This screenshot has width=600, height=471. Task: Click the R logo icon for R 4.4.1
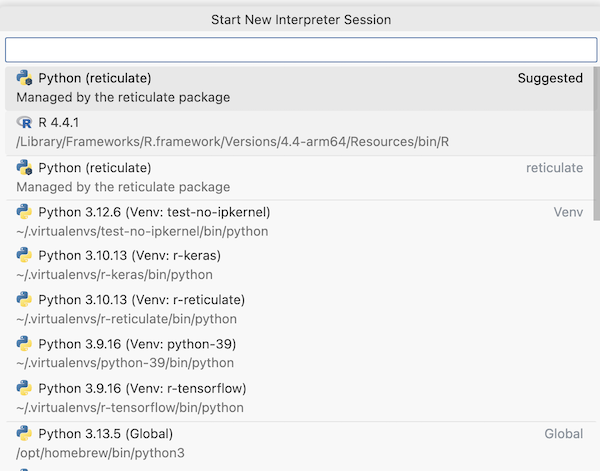25,122
